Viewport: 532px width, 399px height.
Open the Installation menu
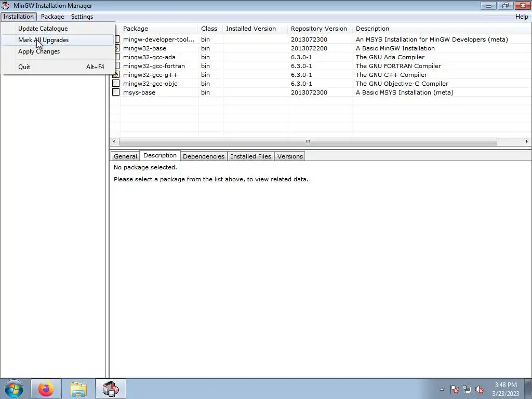tap(19, 17)
